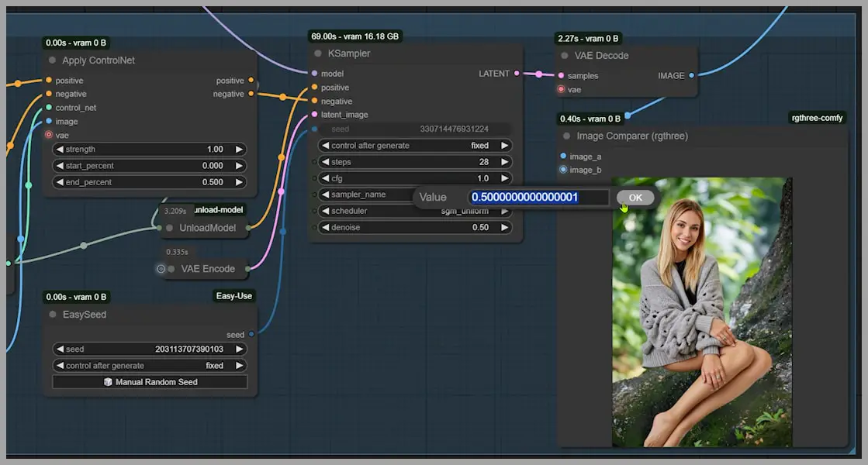The image size is (868, 465).
Task: Collapse the EasySeed node via its dot
Action: (53, 315)
